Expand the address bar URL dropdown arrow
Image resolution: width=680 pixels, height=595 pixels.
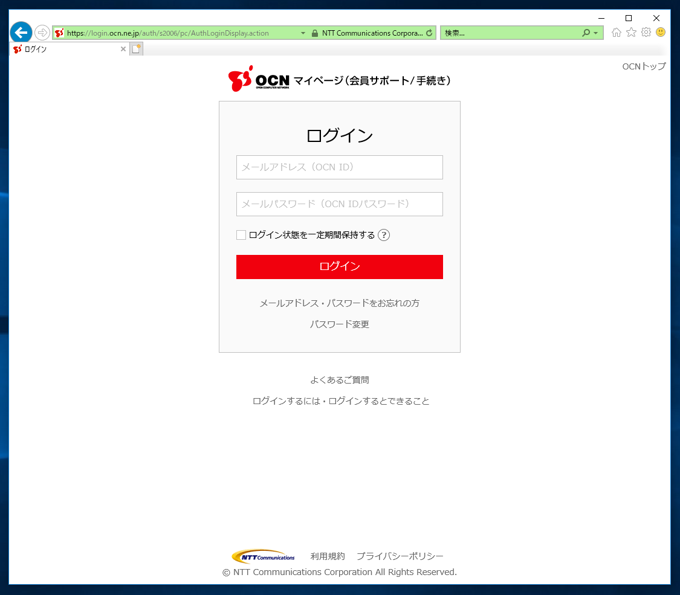point(303,33)
